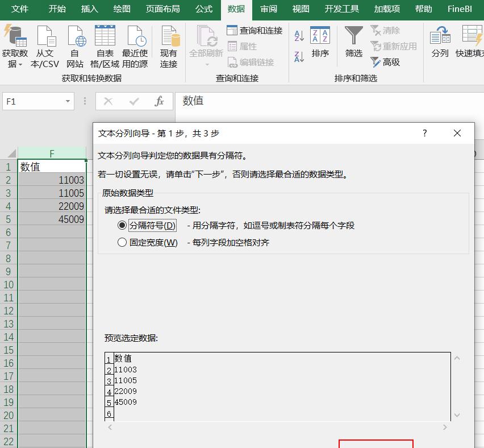Click the formula bar confirm checkmark
484x448 pixels.
[x=134, y=101]
